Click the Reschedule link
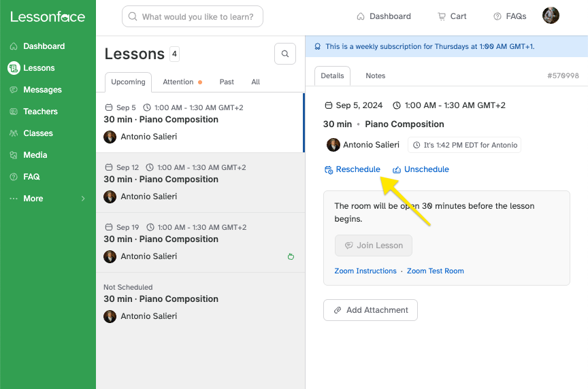This screenshot has width=588, height=389. pos(357,169)
